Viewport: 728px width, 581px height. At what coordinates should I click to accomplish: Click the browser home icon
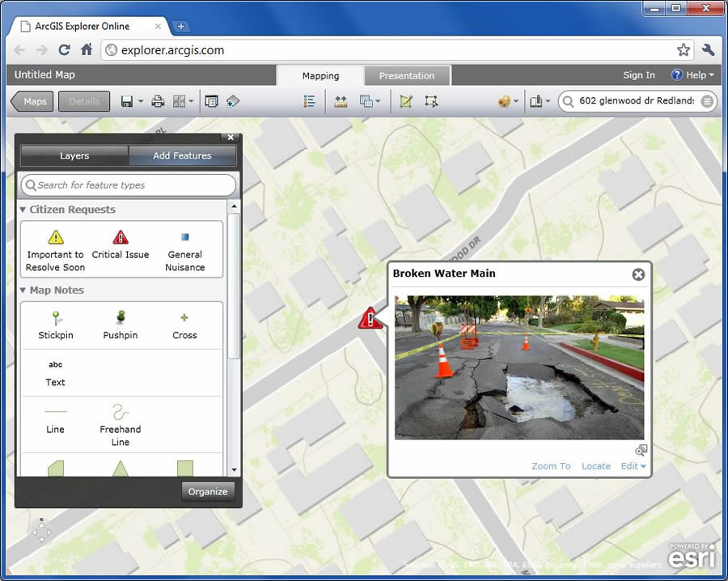coord(87,49)
